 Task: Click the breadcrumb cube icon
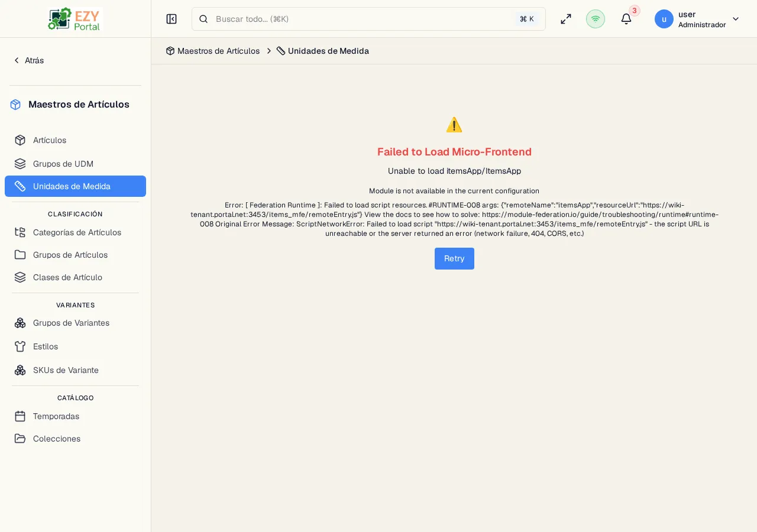170,51
